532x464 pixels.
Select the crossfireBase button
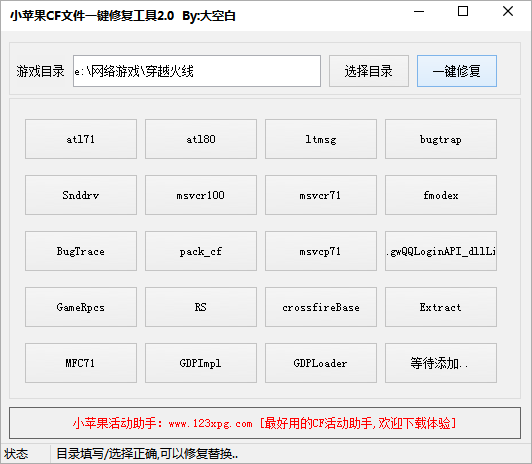click(x=321, y=307)
